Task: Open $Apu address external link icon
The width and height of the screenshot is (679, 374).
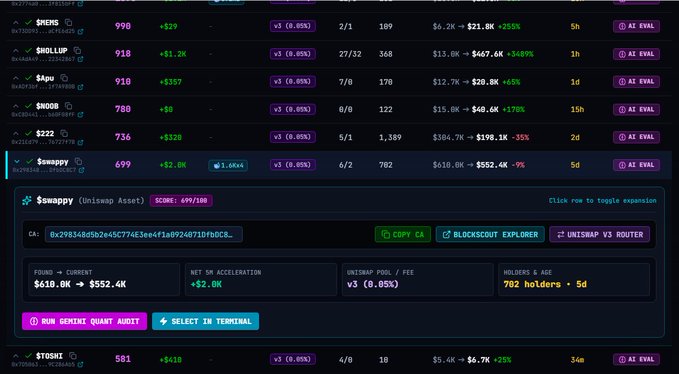Action: click(81, 87)
